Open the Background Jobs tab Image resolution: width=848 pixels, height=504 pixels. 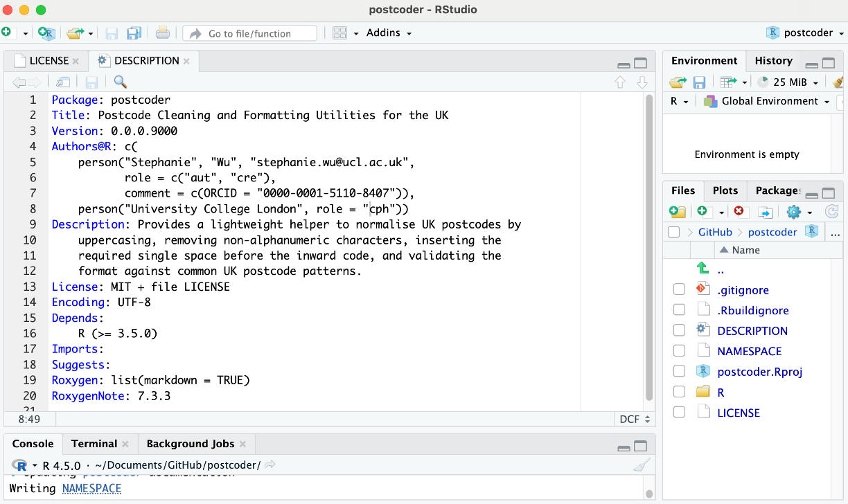click(x=191, y=444)
